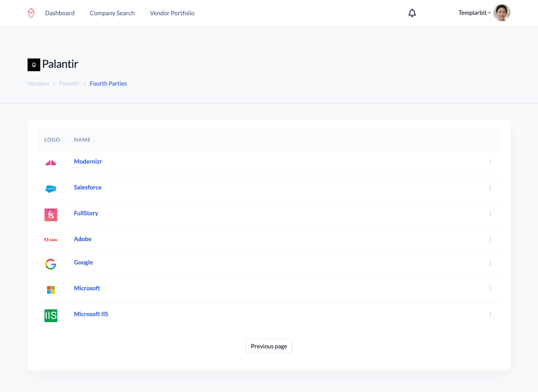Open the Vendor Portfolio page
Screen dimensions: 538x392
tap(172, 13)
